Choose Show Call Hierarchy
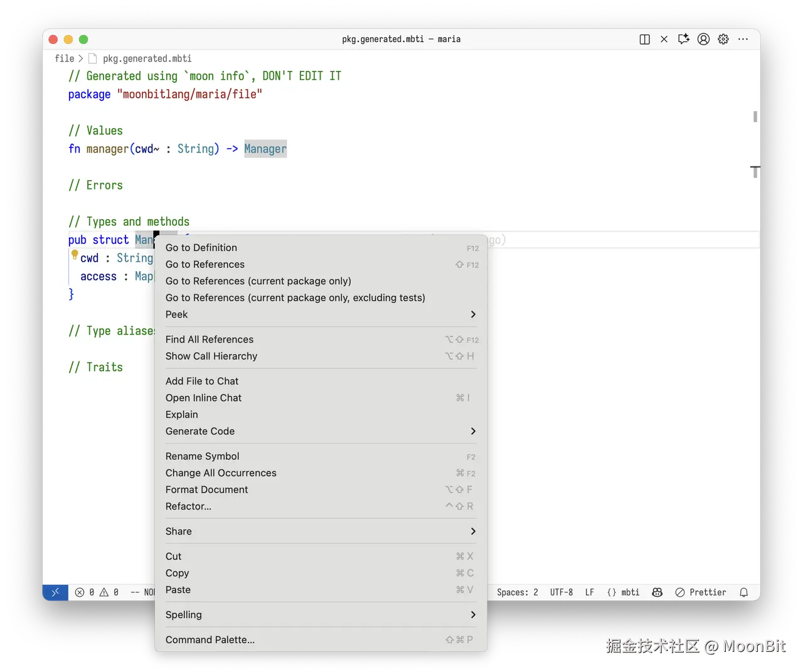803x672 pixels. 321,356
